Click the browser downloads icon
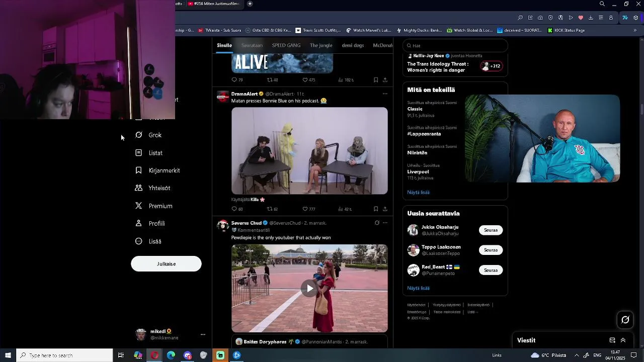The image size is (644, 362). tap(591, 18)
